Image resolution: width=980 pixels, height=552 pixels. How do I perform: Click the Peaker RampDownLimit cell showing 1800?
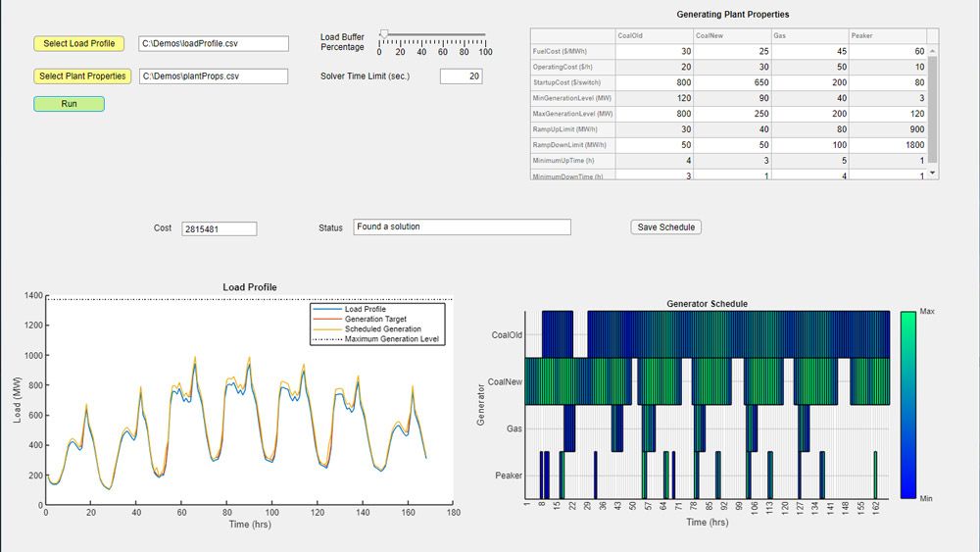tap(886, 145)
